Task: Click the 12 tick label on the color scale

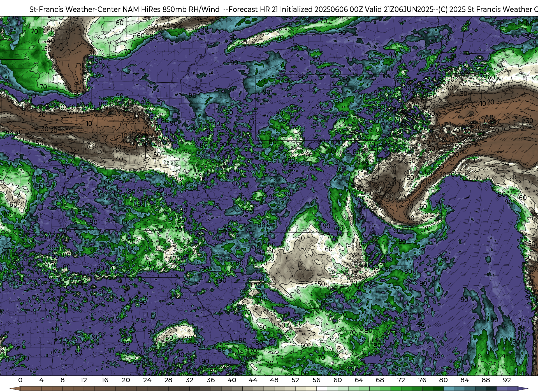Action: (84, 380)
